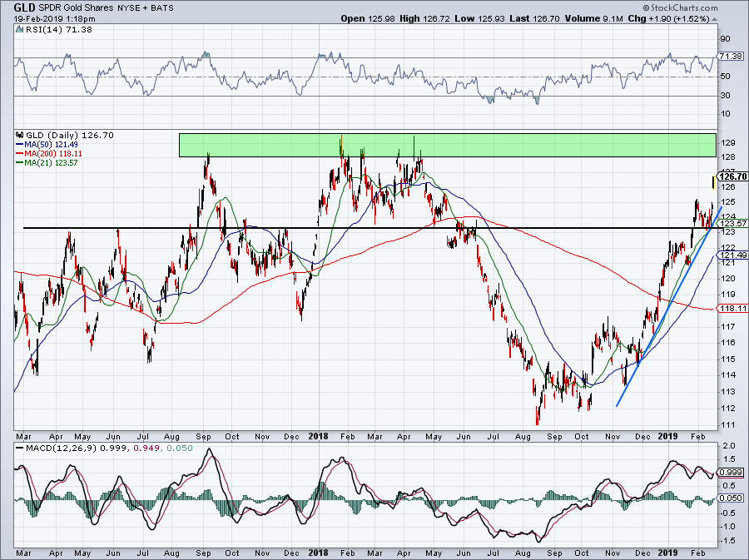Click the 'Low 125.93' quote value

tap(480, 18)
